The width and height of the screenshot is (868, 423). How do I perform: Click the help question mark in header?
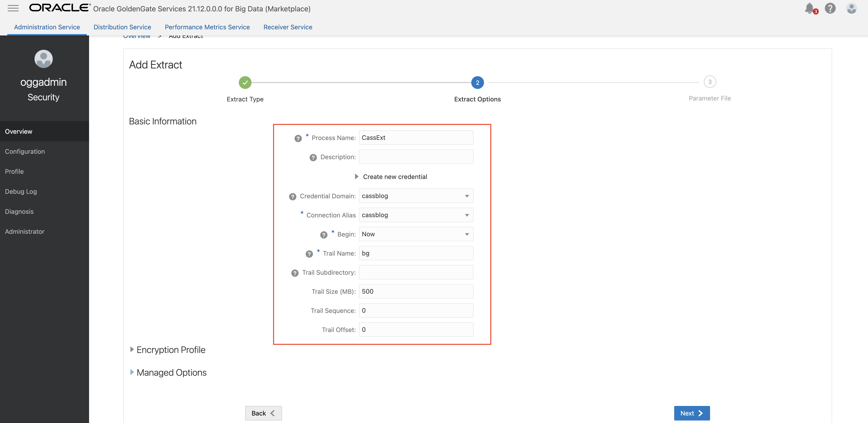pos(830,8)
